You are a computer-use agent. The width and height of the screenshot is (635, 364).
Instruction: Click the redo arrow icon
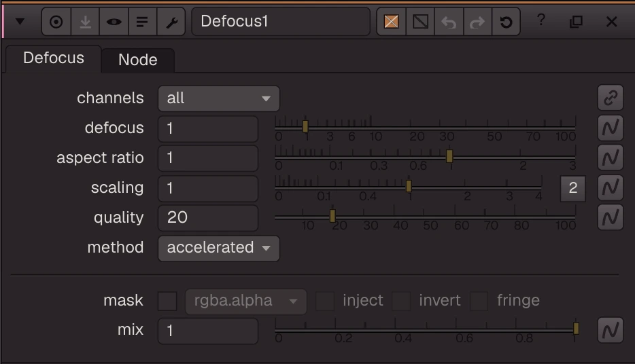pos(477,22)
